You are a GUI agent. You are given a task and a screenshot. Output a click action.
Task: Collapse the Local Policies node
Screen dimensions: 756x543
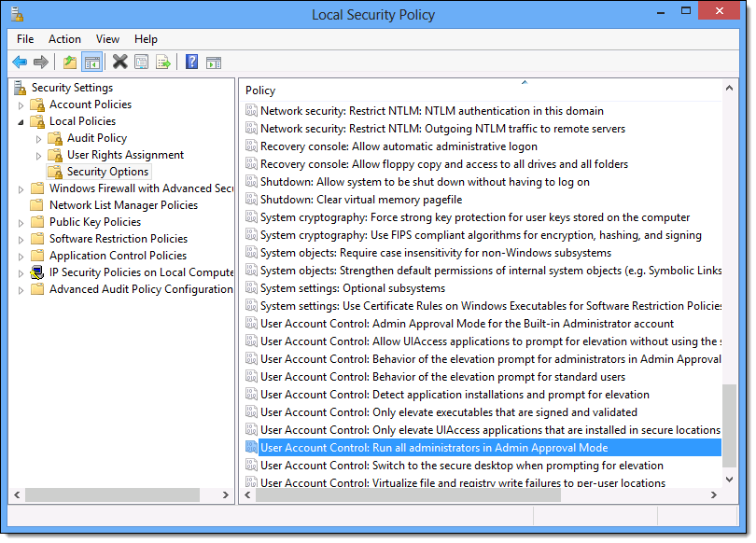click(21, 121)
